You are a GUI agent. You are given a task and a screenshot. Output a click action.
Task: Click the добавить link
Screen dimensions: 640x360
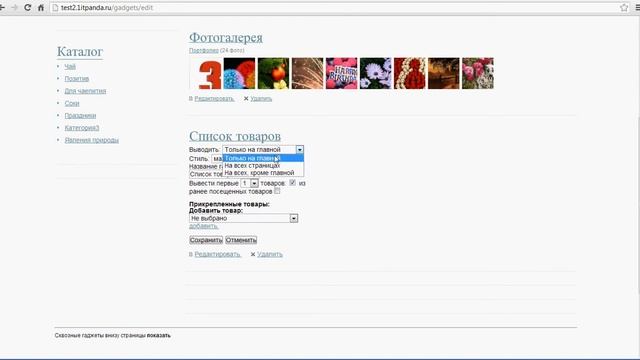click(x=204, y=226)
